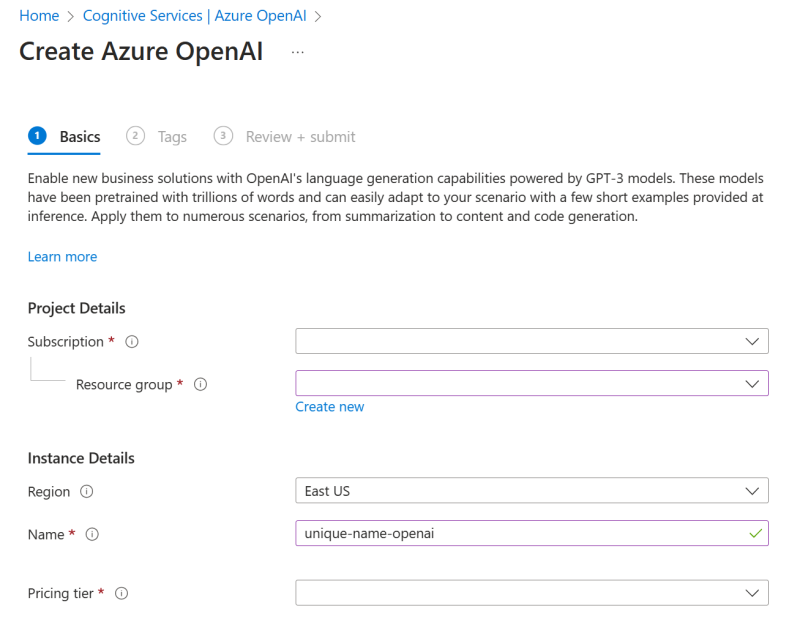Open Cognitive Services | Azure OpenAI breadcrumb

194,15
